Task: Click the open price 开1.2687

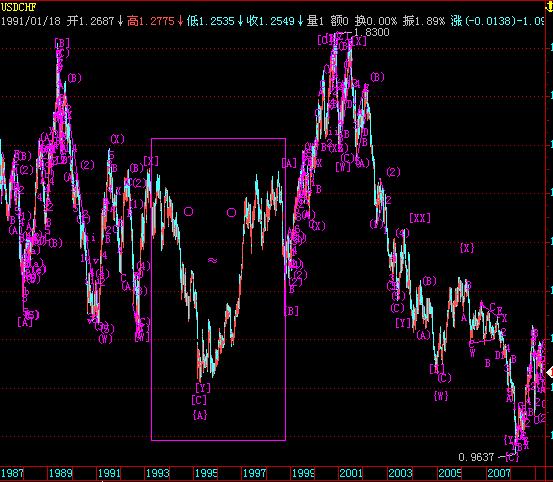Action: 91,21
